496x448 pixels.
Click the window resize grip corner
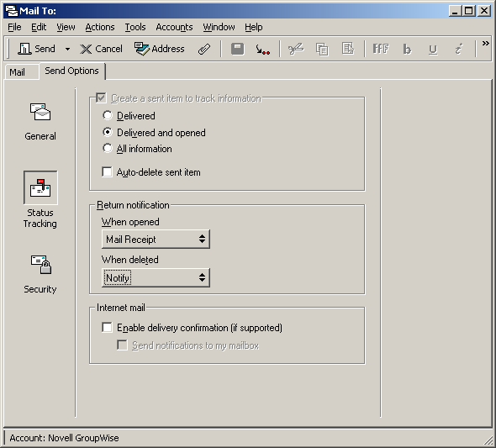488,440
